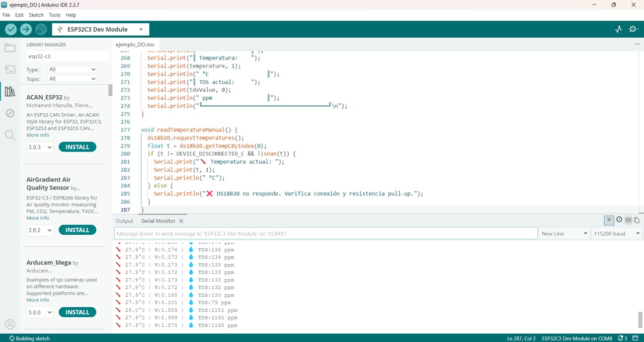Close the Serial Monitor tab
This screenshot has width=644, height=342.
click(181, 221)
